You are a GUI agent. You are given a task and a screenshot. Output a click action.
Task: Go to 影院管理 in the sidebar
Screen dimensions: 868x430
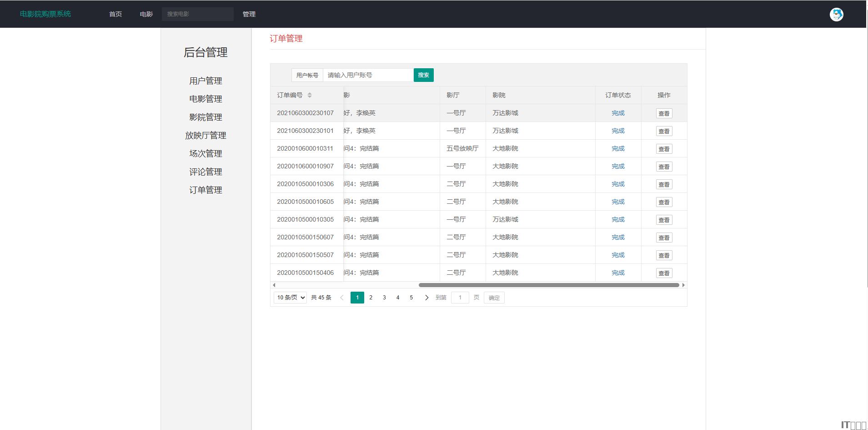point(206,117)
